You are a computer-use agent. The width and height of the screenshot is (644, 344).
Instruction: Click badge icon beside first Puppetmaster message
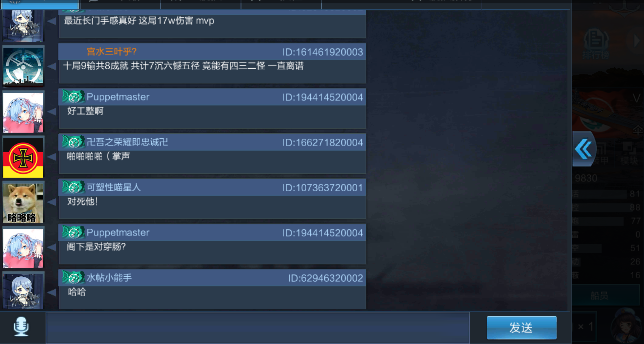point(73,97)
